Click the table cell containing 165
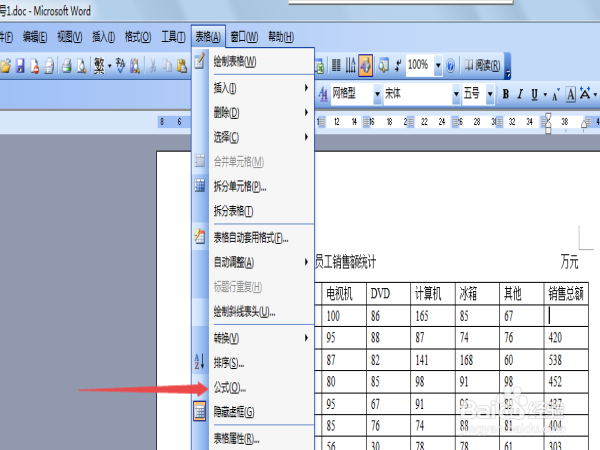 (433, 316)
